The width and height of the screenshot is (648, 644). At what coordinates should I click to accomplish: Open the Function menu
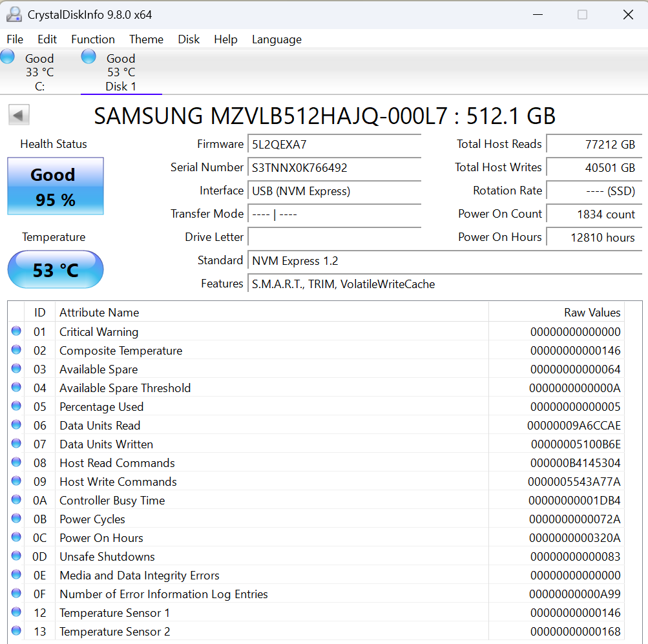tap(93, 39)
